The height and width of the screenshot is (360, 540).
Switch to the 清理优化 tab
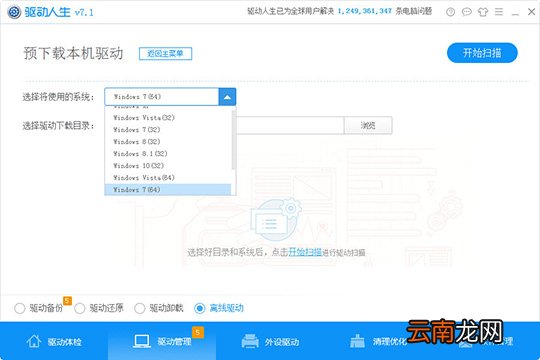(378, 341)
